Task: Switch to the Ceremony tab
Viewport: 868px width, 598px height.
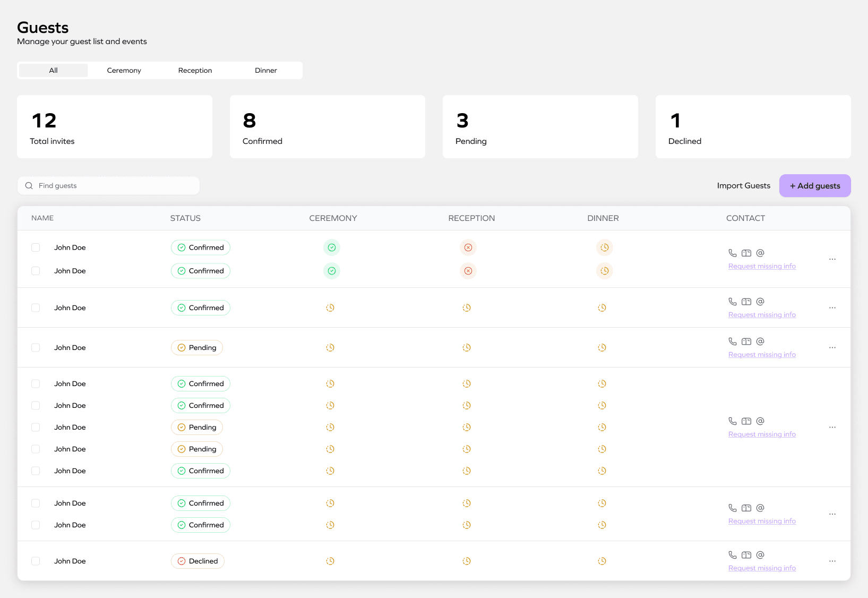Action: pyautogui.click(x=124, y=71)
